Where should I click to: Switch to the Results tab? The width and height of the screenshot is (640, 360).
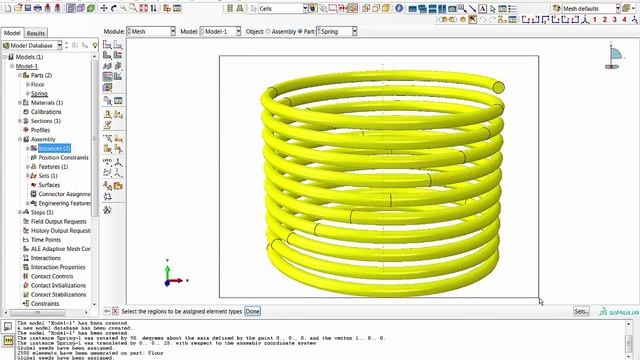click(36, 33)
